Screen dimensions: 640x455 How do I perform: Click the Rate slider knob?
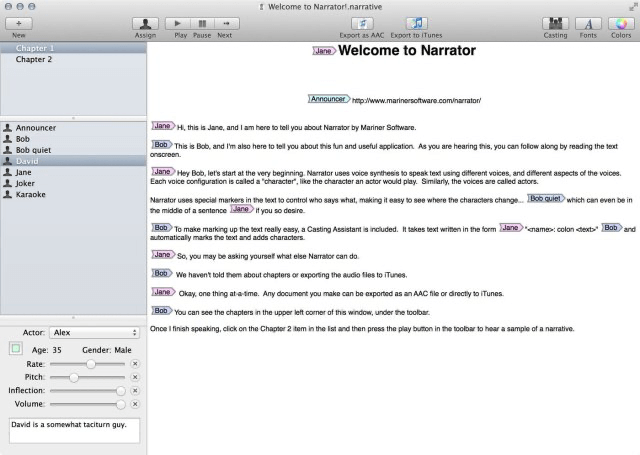(x=91, y=364)
